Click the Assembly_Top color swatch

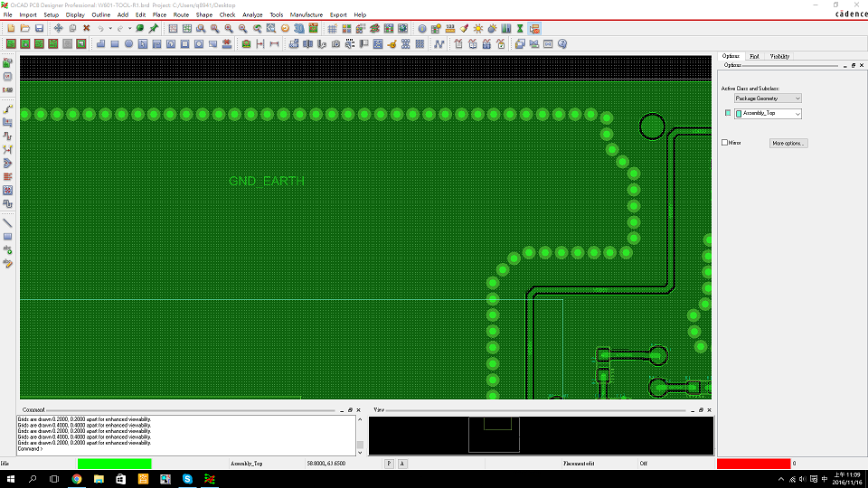[x=728, y=114]
